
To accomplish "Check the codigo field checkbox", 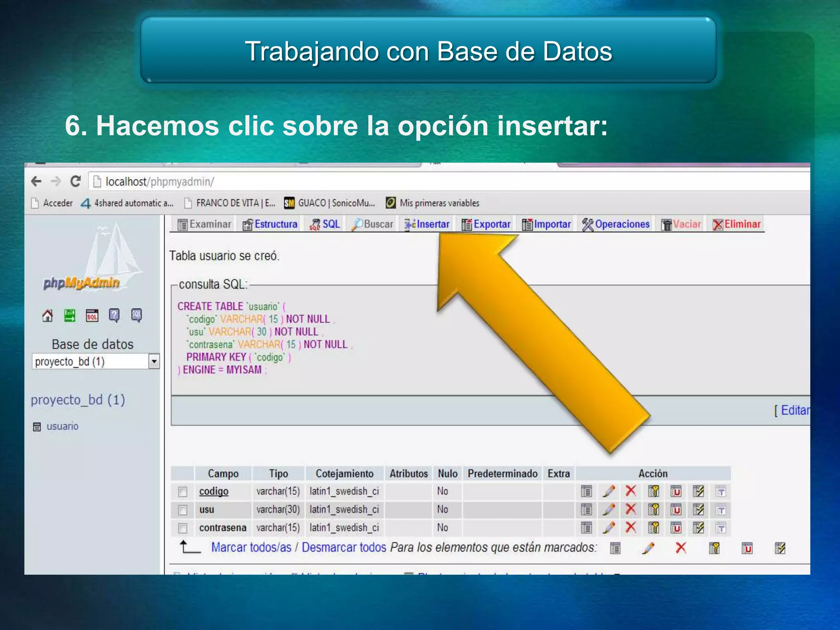I will (x=183, y=491).
